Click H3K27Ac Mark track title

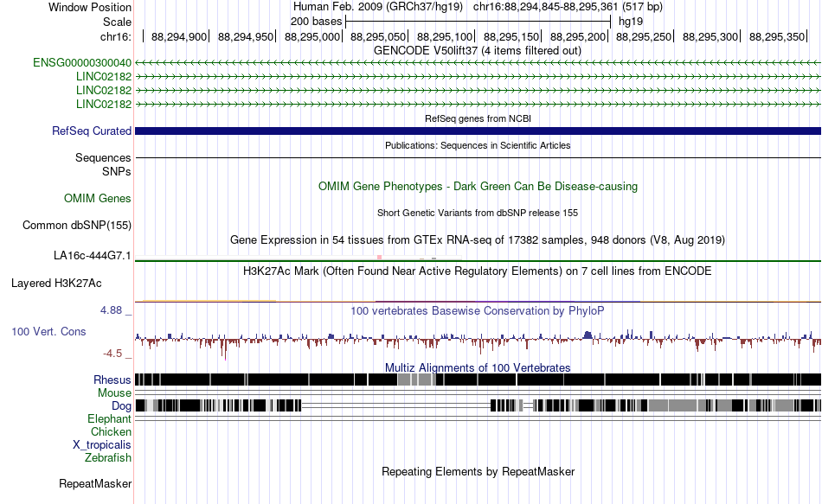(477, 271)
